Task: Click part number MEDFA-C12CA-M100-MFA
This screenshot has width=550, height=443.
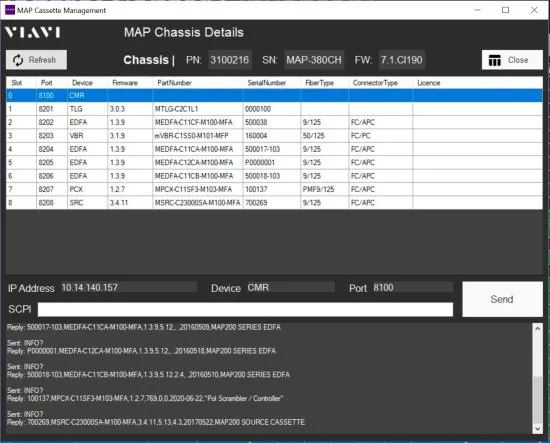Action: (197, 162)
